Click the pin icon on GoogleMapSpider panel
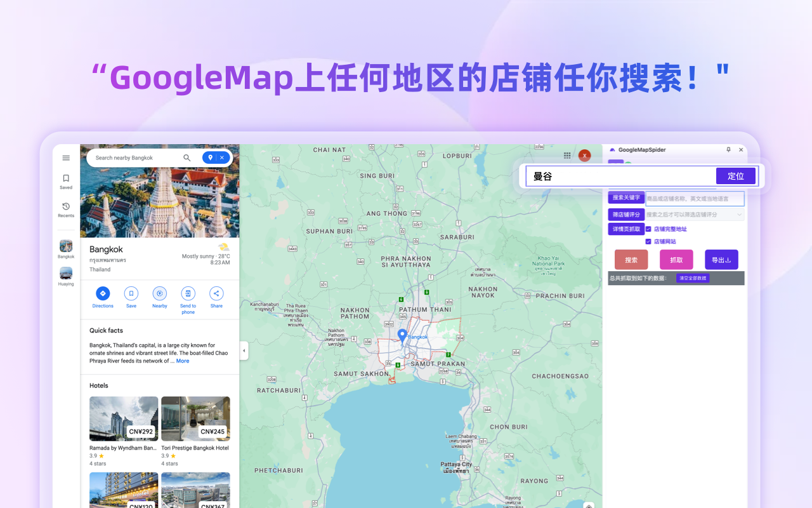The width and height of the screenshot is (812, 508). click(x=728, y=150)
